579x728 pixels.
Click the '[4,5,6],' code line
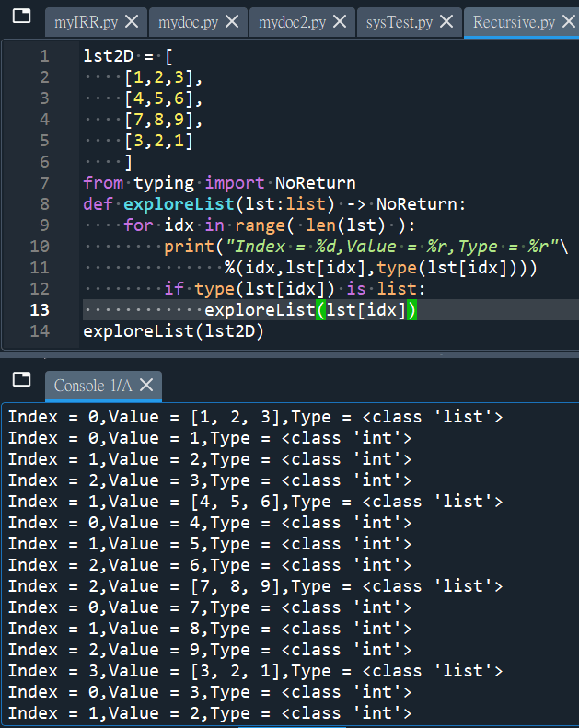click(x=163, y=98)
